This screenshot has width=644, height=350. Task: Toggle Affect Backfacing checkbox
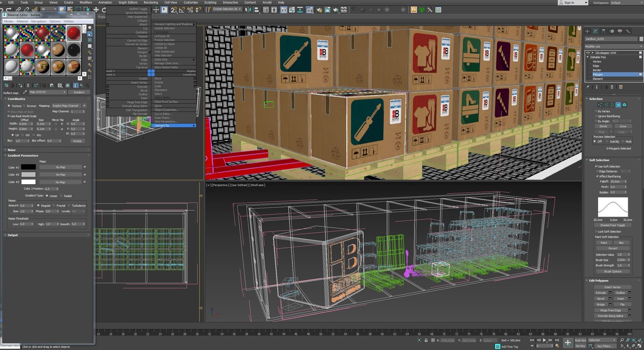[597, 176]
